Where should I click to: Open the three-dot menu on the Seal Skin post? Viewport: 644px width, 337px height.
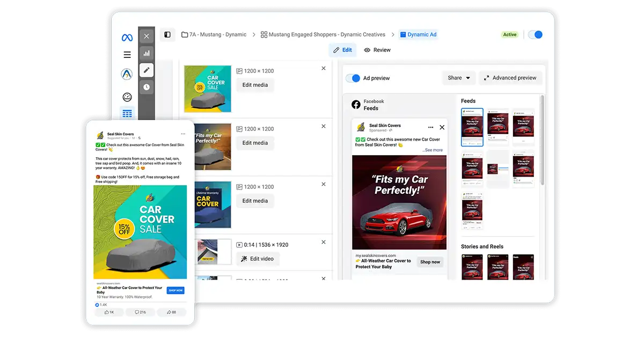431,127
